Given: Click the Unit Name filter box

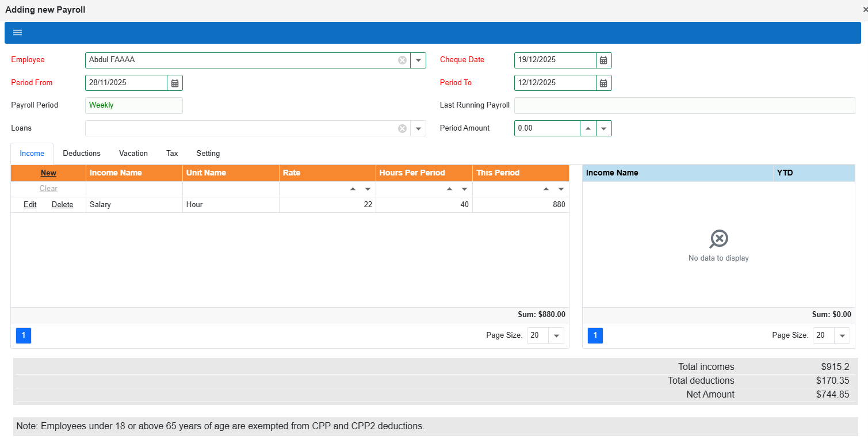Looking at the screenshot, I should [231, 189].
